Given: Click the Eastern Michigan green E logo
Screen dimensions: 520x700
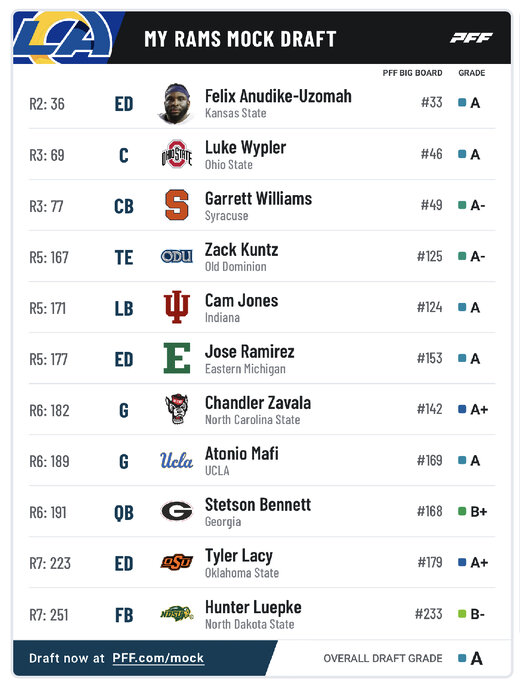Looking at the screenshot, I should [177, 358].
